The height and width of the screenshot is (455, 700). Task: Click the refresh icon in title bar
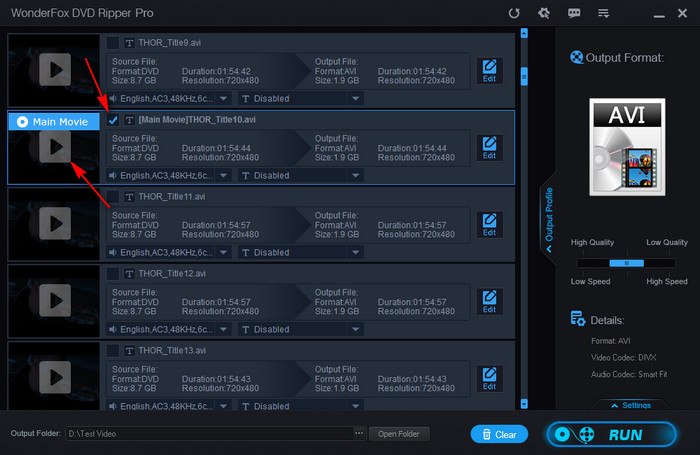pyautogui.click(x=514, y=13)
